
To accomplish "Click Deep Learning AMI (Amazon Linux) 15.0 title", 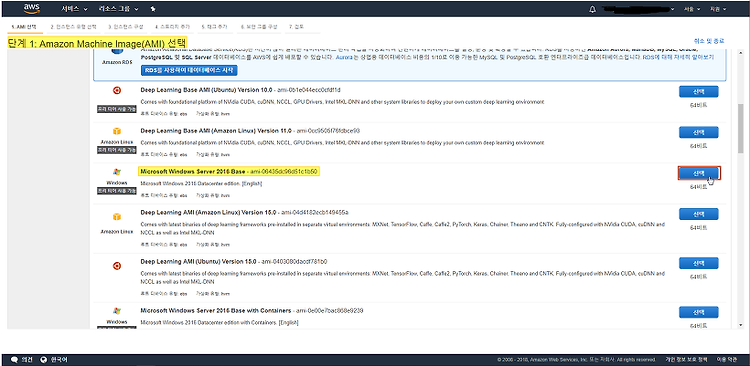I will click(209, 212).
